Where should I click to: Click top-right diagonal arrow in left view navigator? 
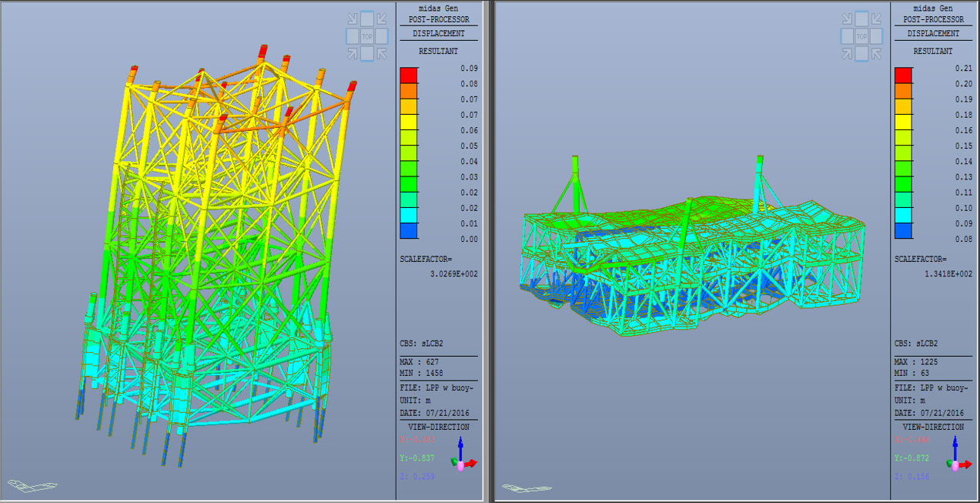(x=383, y=18)
